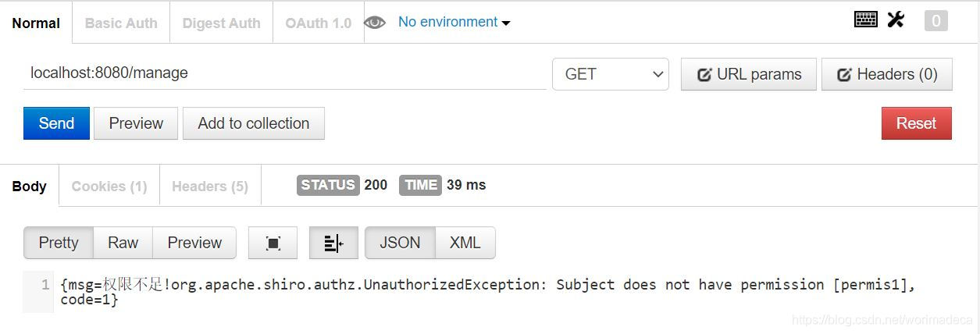Screen dimensions: 980x334
Task: Show the response Headers tab
Action: click(209, 187)
